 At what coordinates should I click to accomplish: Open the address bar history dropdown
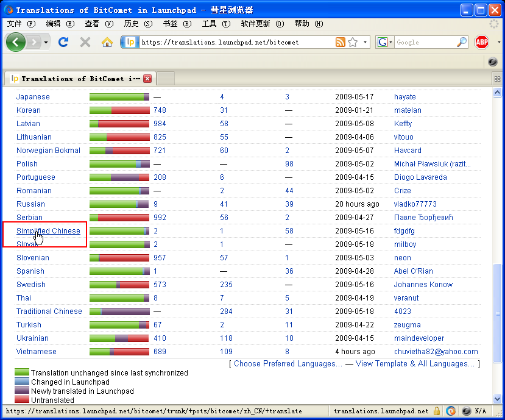tap(366, 42)
